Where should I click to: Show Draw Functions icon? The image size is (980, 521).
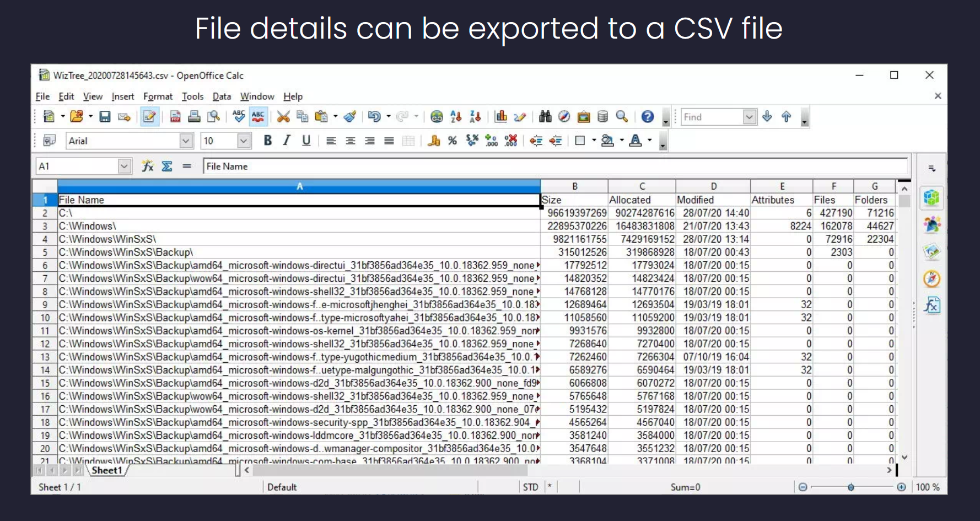point(519,116)
